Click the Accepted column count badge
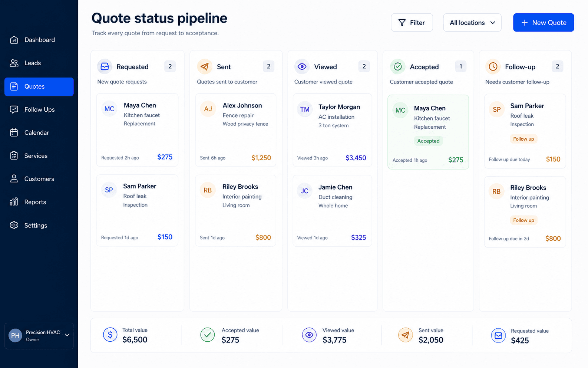 point(460,66)
